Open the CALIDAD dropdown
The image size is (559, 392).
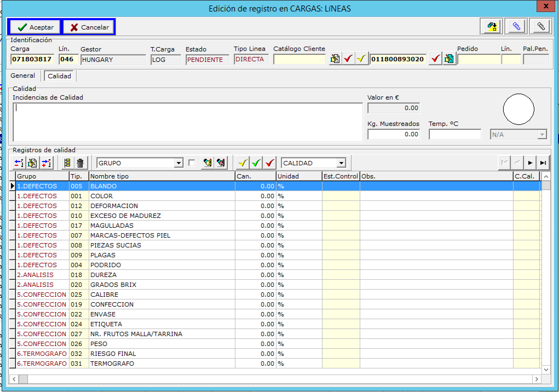(341, 163)
